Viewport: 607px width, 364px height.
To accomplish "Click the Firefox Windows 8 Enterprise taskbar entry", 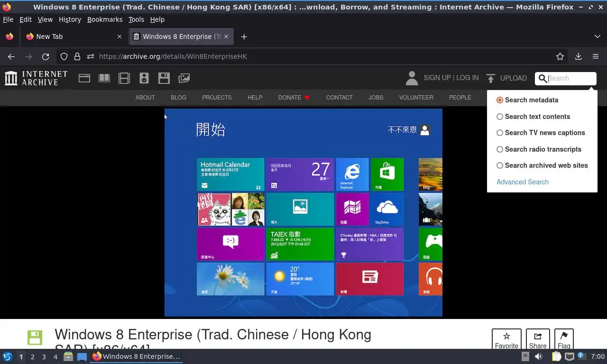I will point(136,356).
